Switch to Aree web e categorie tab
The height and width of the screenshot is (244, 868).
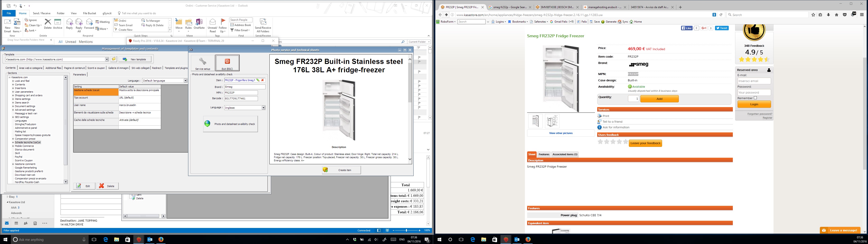tap(31, 68)
